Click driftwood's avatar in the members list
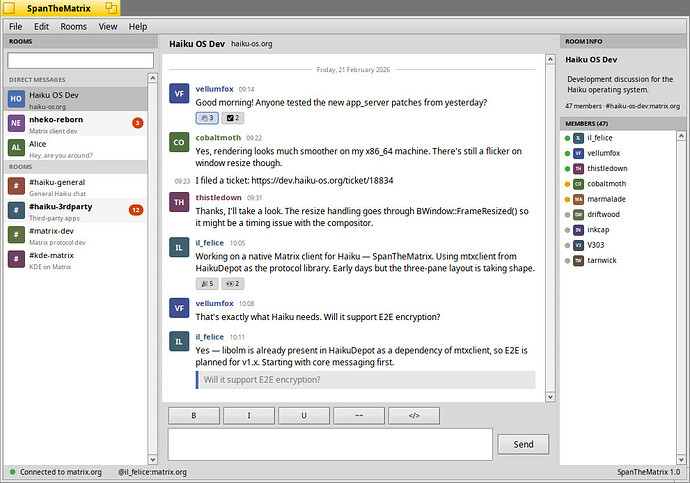 [578, 215]
